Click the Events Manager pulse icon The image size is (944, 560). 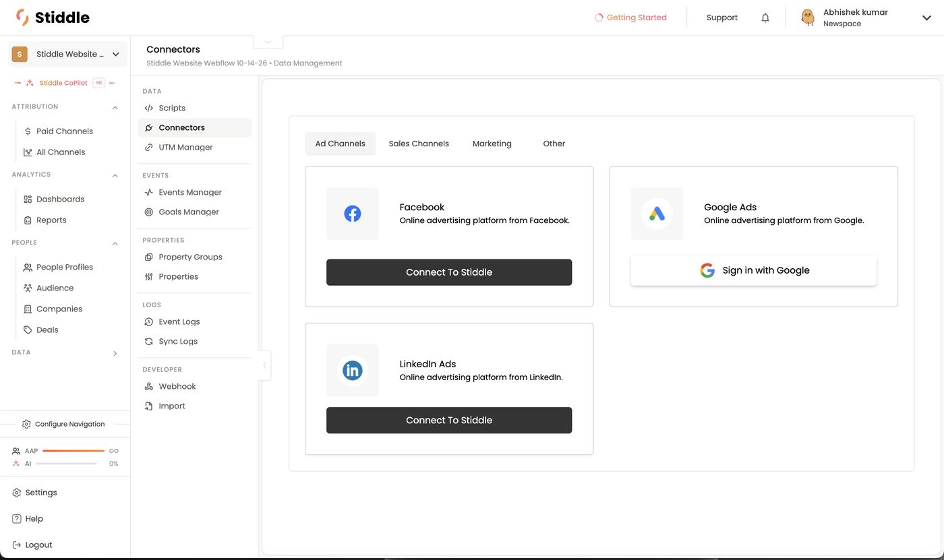[x=149, y=192]
